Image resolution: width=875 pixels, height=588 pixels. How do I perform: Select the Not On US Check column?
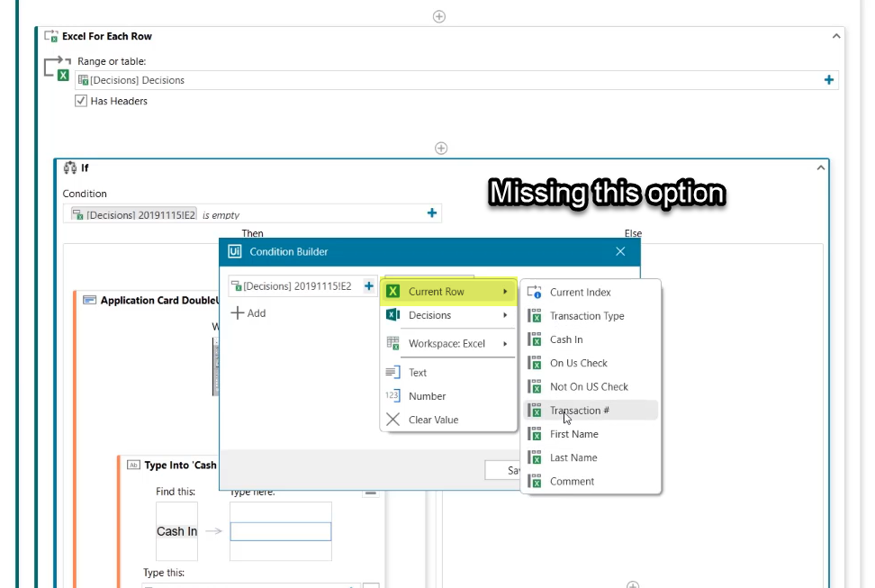591,386
